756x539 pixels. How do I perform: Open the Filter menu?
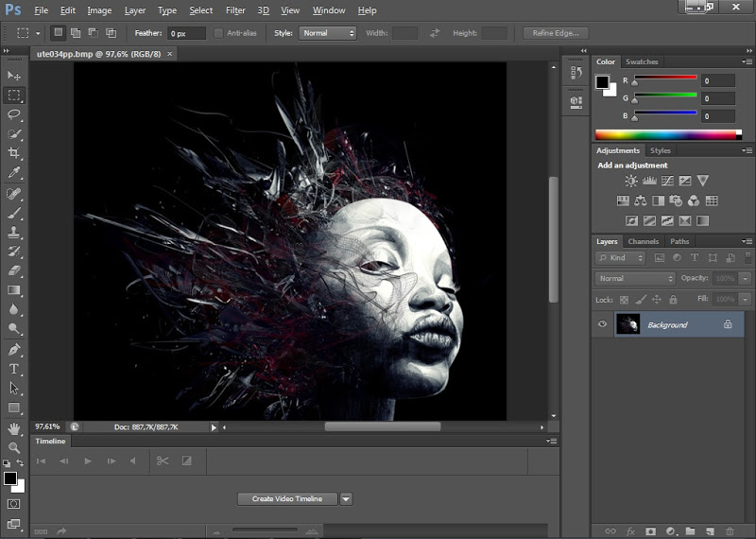pyautogui.click(x=235, y=10)
